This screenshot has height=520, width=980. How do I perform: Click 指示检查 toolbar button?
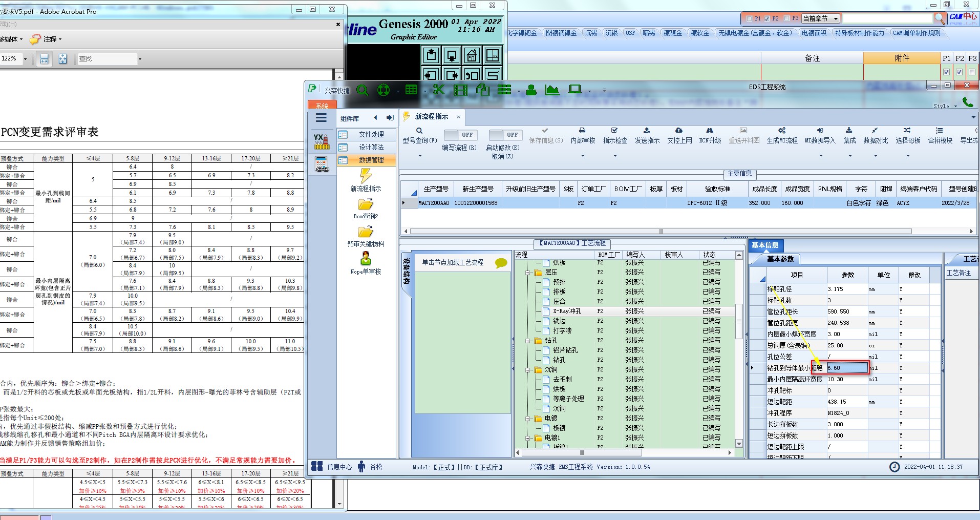tap(615, 135)
